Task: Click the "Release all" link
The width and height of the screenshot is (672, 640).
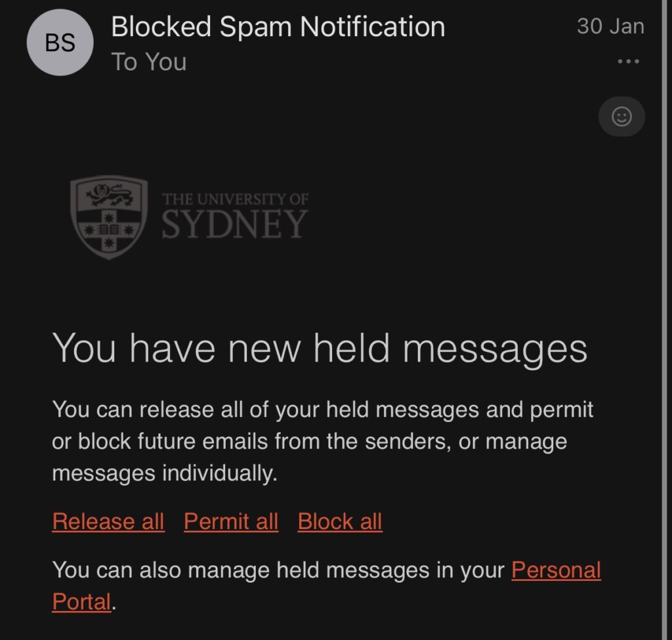Action: coord(108,521)
